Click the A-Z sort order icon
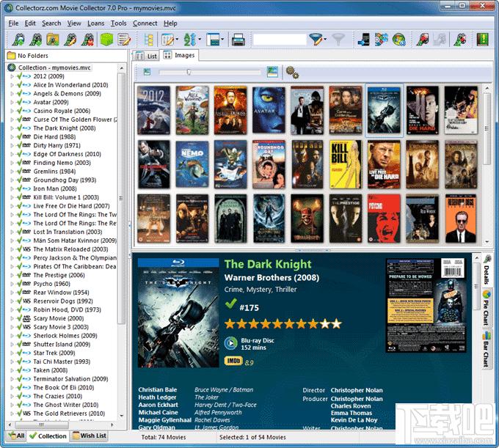Image resolution: width=499 pixels, height=448 pixels. coord(190,40)
